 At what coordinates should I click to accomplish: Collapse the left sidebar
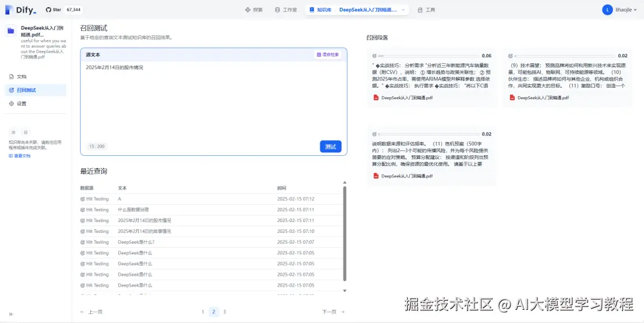pos(11,314)
